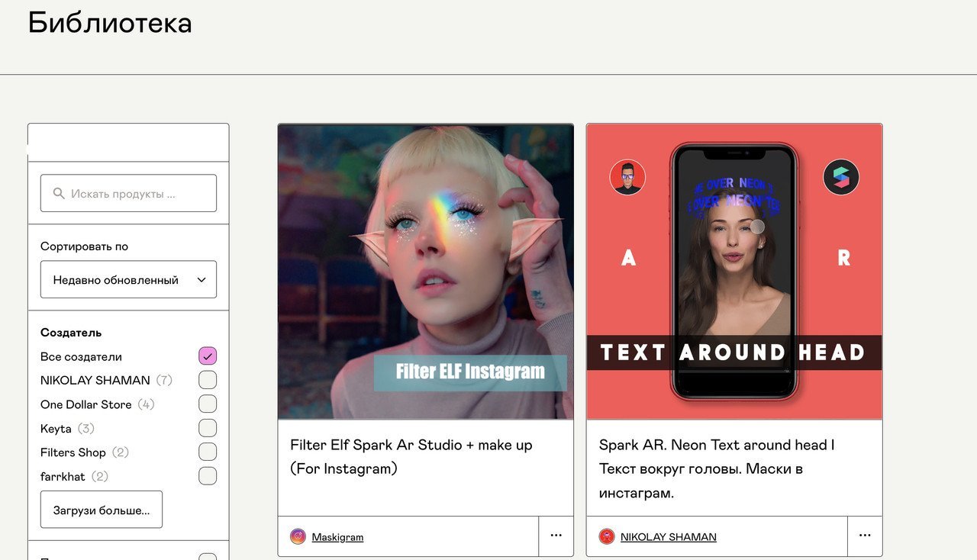
Task: Click NIKOLAY SHAMAN avatar icon
Action: pyautogui.click(x=607, y=536)
